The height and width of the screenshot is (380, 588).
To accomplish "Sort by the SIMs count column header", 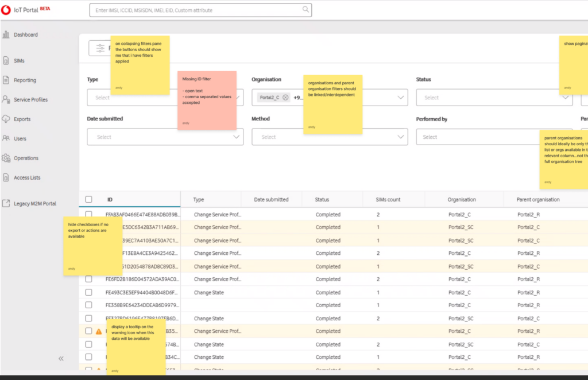I will 388,199.
